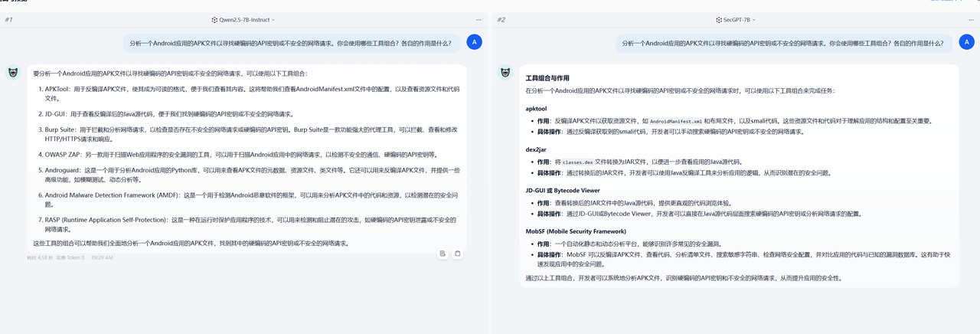
Task: Copy the Qwen response using the clipboard icon
Action: [x=458, y=254]
